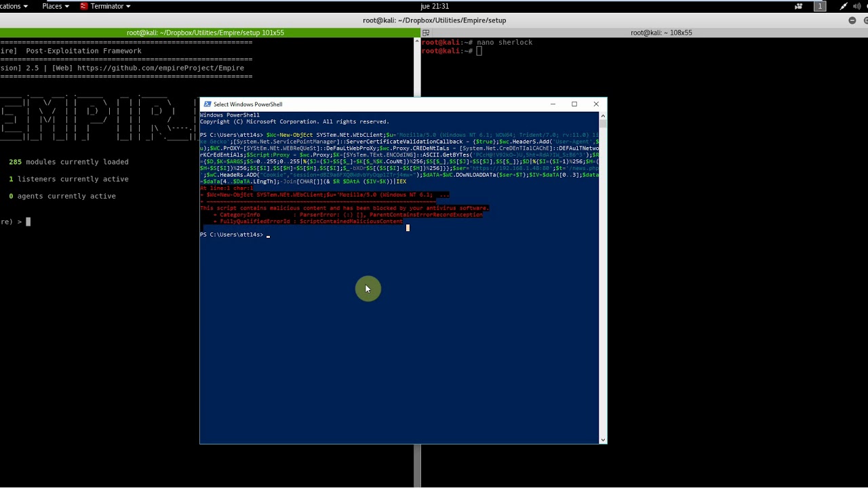Click 'Post-Exploitation Framework' text
The image size is (868, 488).
click(x=83, y=51)
